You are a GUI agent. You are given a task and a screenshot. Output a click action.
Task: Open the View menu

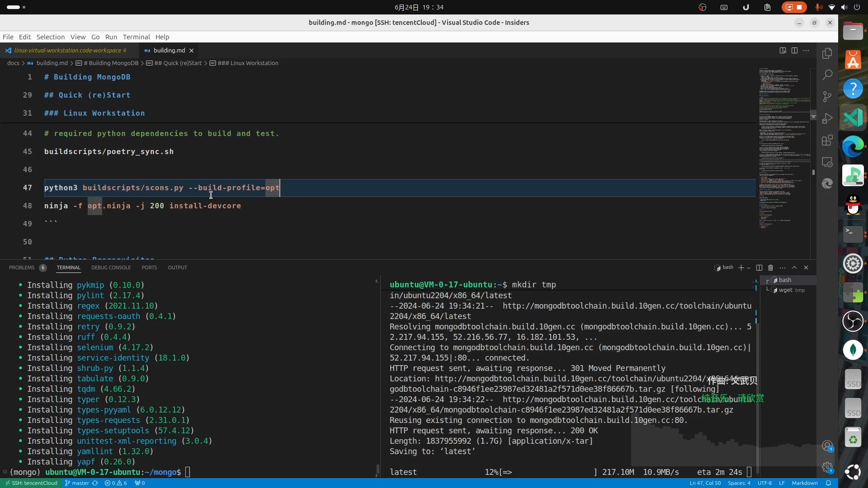78,37
